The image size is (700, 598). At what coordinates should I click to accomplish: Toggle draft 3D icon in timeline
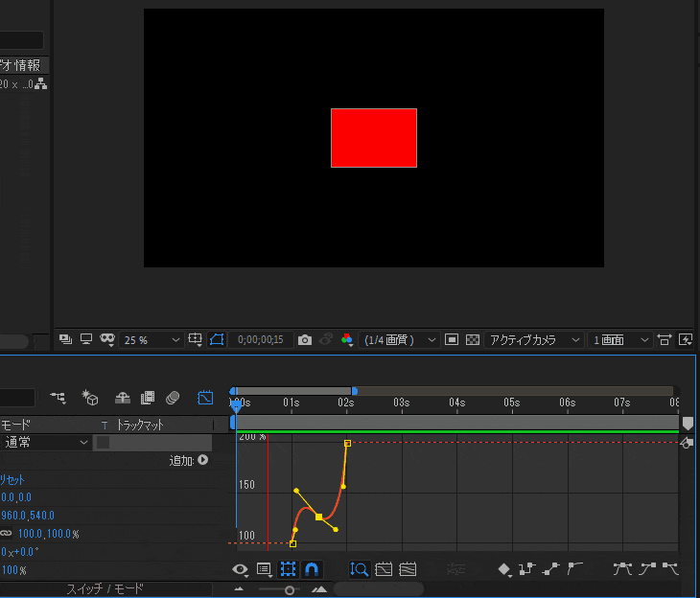[89, 397]
